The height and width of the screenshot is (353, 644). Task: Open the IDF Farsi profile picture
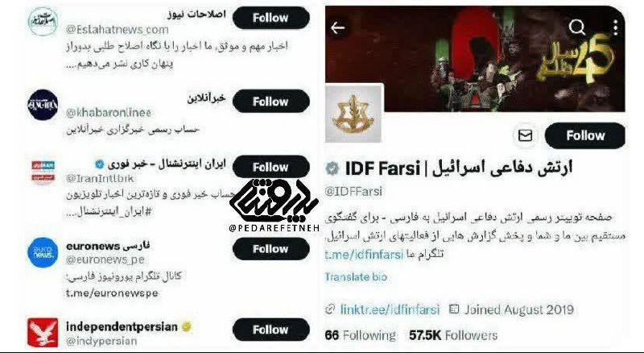pyautogui.click(x=353, y=114)
